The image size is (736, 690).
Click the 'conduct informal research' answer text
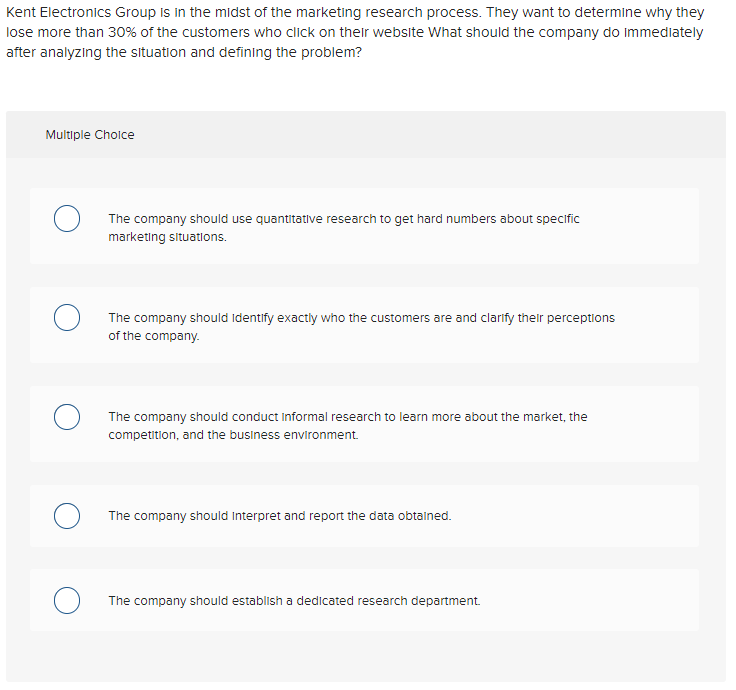(347, 416)
